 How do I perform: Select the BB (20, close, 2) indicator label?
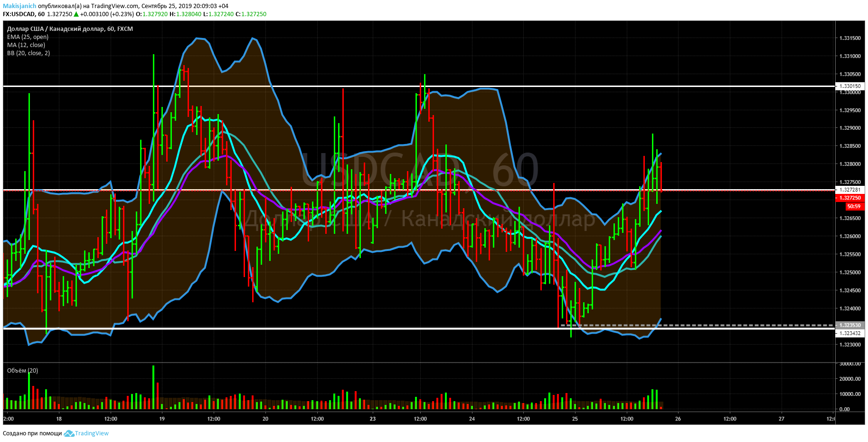(28, 53)
